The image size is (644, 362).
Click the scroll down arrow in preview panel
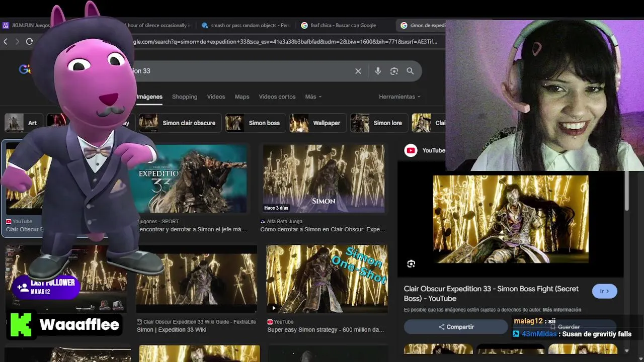pyautogui.click(x=627, y=351)
